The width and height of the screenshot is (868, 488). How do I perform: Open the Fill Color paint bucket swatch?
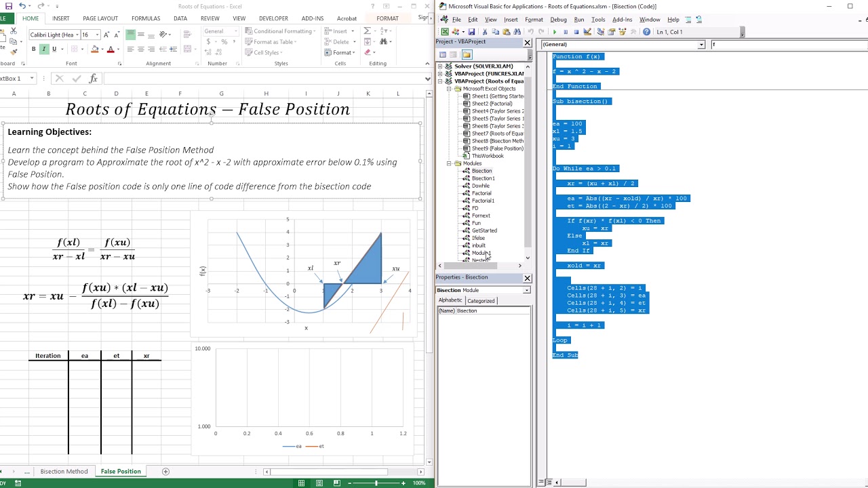(x=94, y=49)
